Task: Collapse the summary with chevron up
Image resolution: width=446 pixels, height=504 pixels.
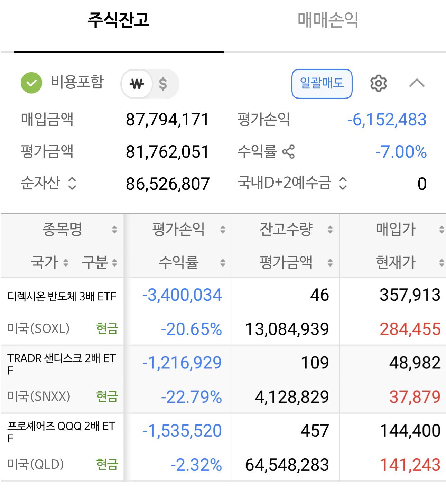Action: pos(417,83)
